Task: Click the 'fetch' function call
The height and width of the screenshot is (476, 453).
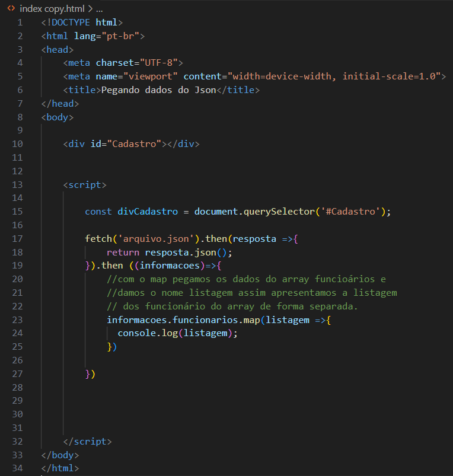Action: (x=98, y=239)
